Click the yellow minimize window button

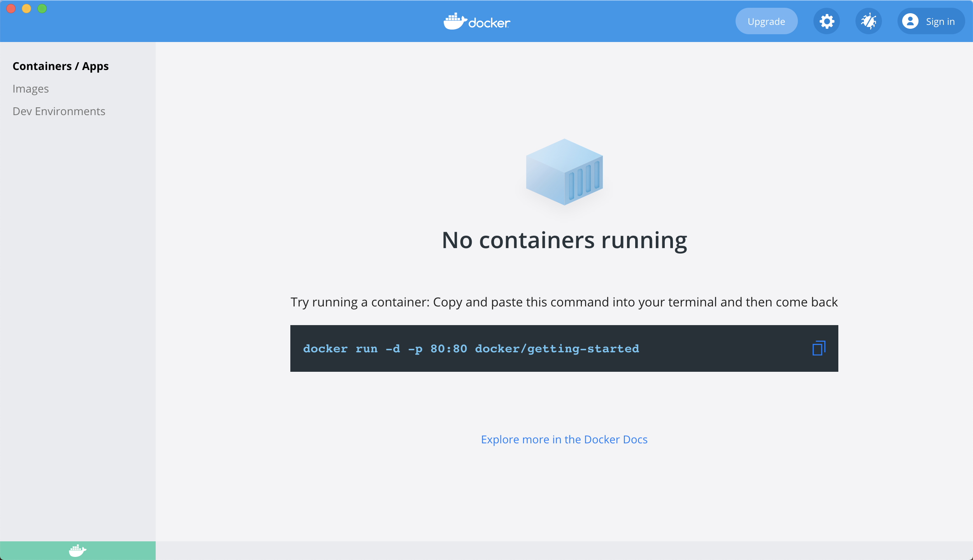pos(26,9)
